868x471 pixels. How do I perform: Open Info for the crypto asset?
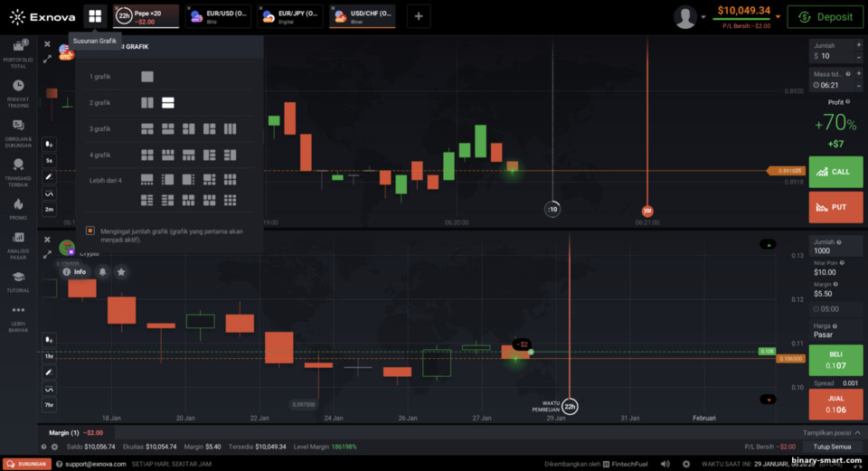pyautogui.click(x=75, y=272)
